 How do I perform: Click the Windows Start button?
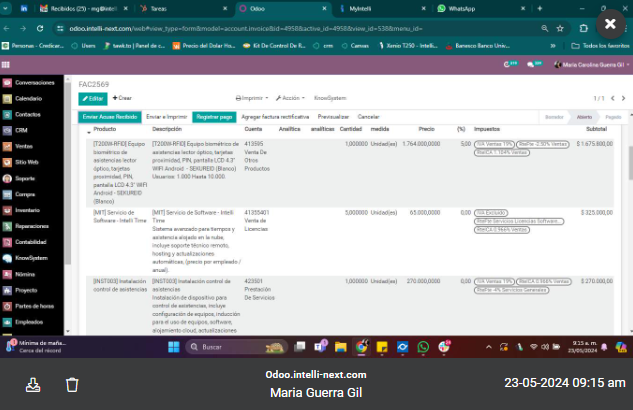174,347
